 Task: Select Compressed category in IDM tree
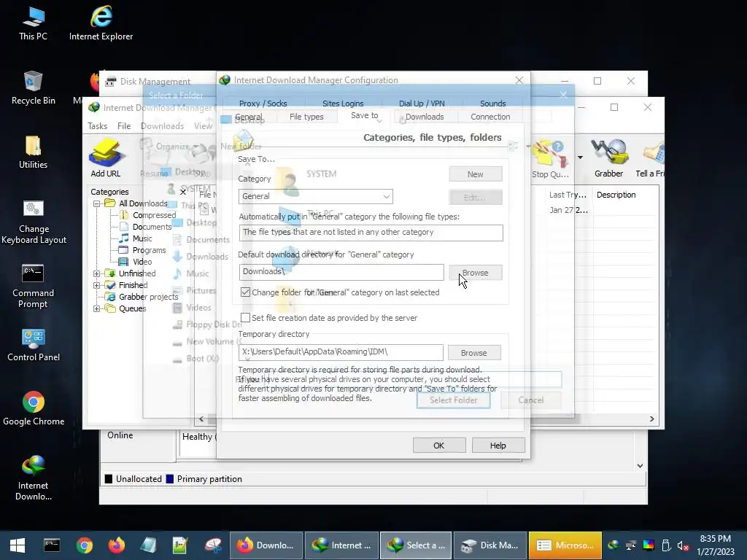pos(154,215)
